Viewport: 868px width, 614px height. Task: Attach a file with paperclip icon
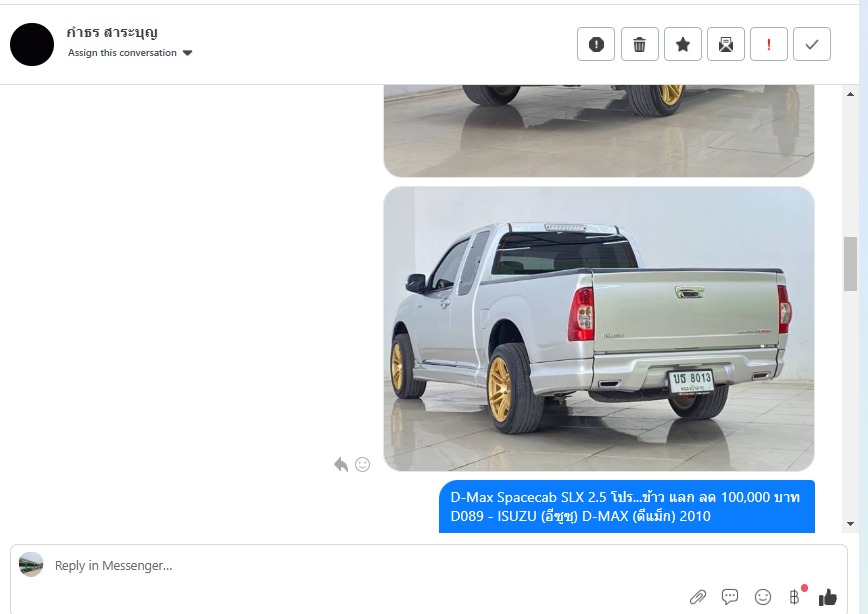click(x=698, y=597)
